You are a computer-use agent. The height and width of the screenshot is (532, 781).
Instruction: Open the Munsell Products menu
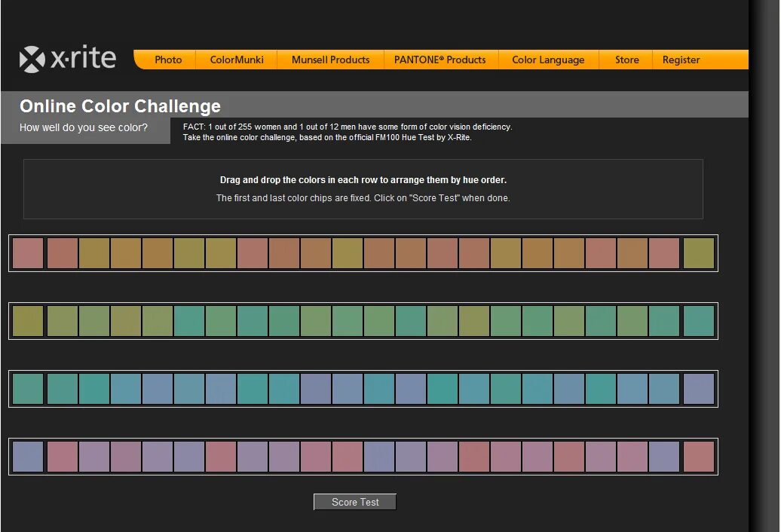[x=330, y=60]
